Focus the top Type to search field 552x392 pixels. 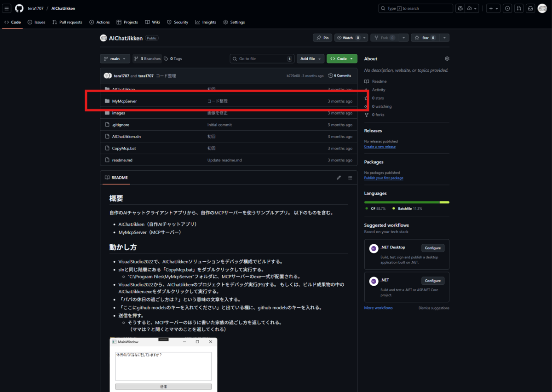416,8
